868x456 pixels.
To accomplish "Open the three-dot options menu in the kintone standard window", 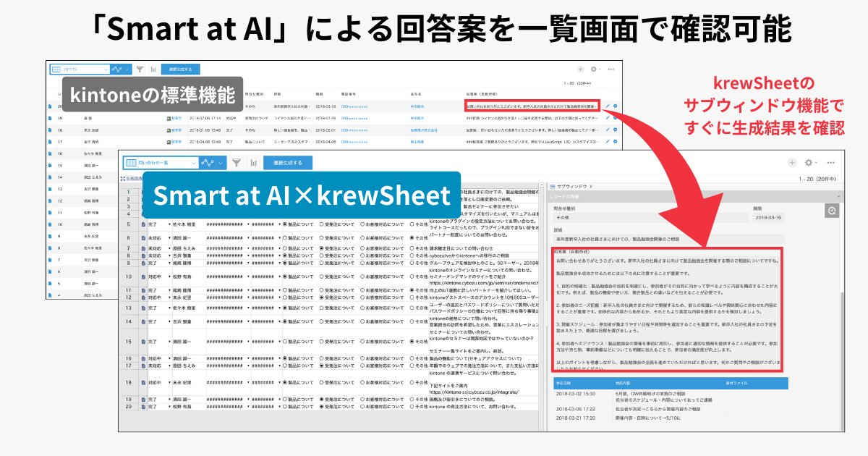I will (612, 69).
